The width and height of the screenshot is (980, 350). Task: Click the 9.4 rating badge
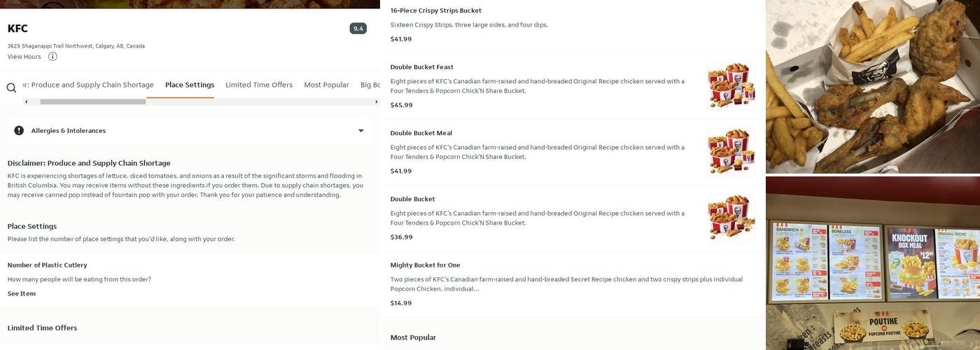click(x=358, y=29)
